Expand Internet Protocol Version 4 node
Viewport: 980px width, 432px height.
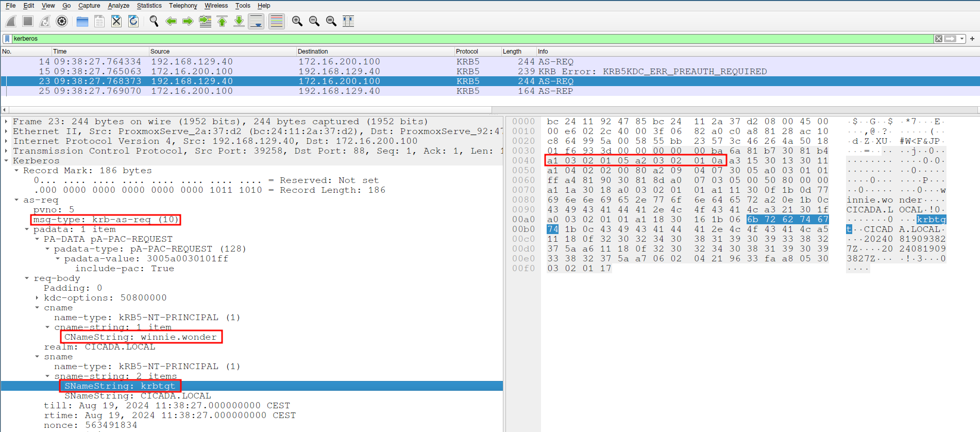pos(6,141)
